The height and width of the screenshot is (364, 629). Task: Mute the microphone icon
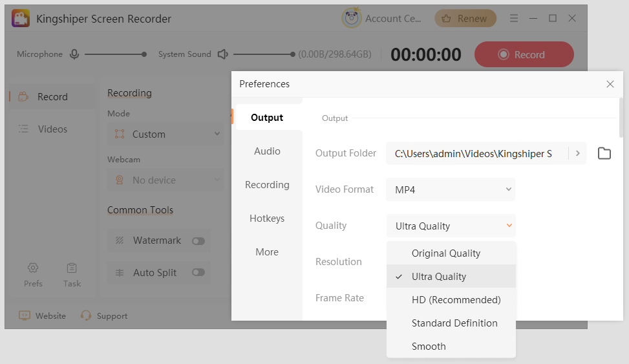[74, 54]
